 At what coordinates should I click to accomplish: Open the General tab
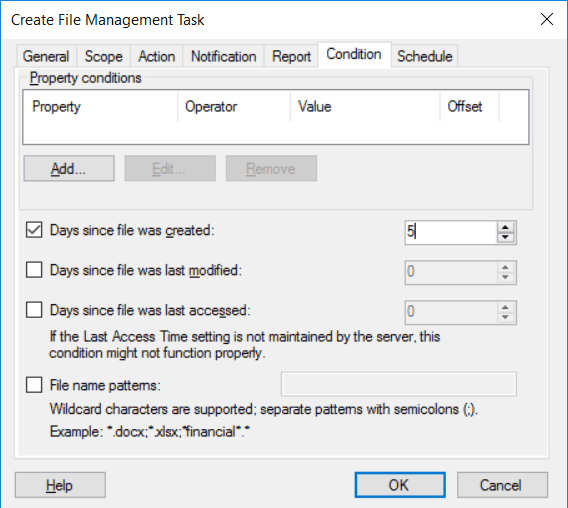[x=46, y=57]
